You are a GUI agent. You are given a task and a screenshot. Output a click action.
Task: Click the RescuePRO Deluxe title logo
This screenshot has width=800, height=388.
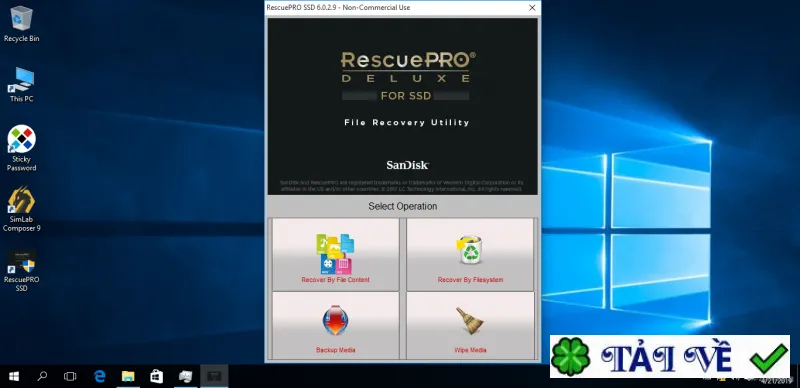pos(407,67)
